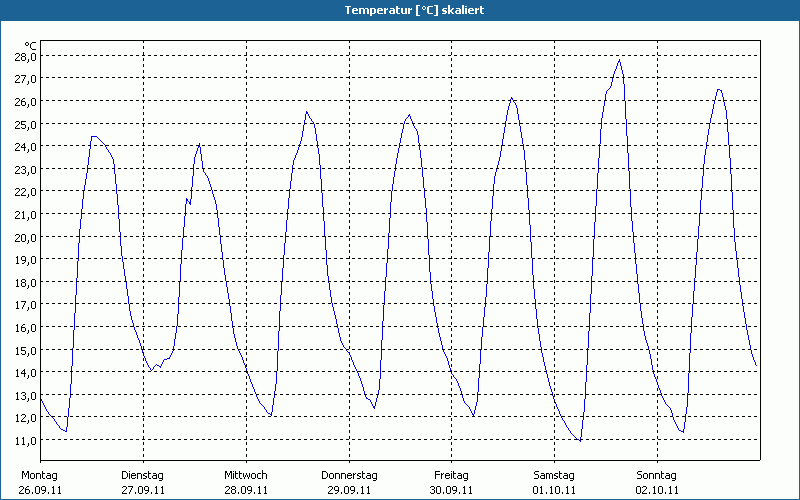Click the °C unit label above the axis
The width and height of the screenshot is (800, 500).
coord(30,46)
